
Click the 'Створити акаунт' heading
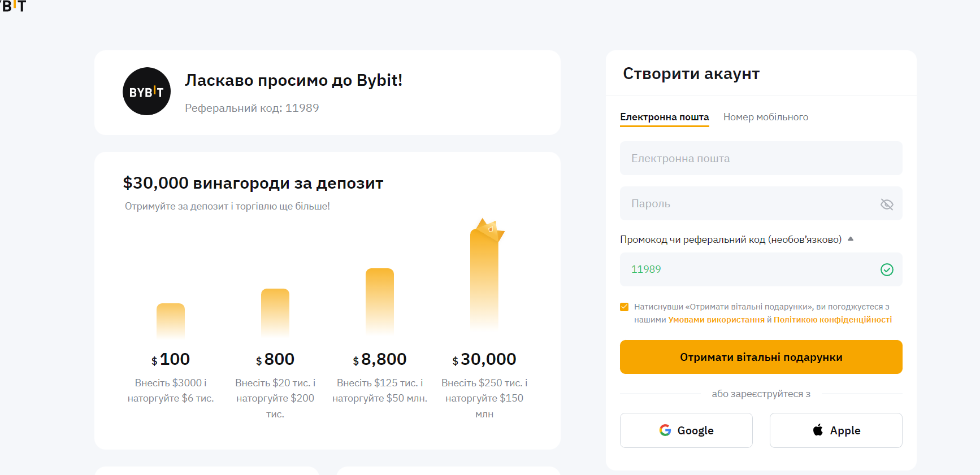pyautogui.click(x=691, y=74)
